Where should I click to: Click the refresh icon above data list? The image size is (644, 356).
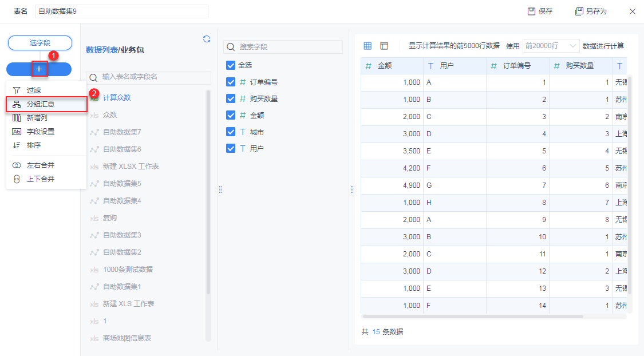[x=207, y=39]
